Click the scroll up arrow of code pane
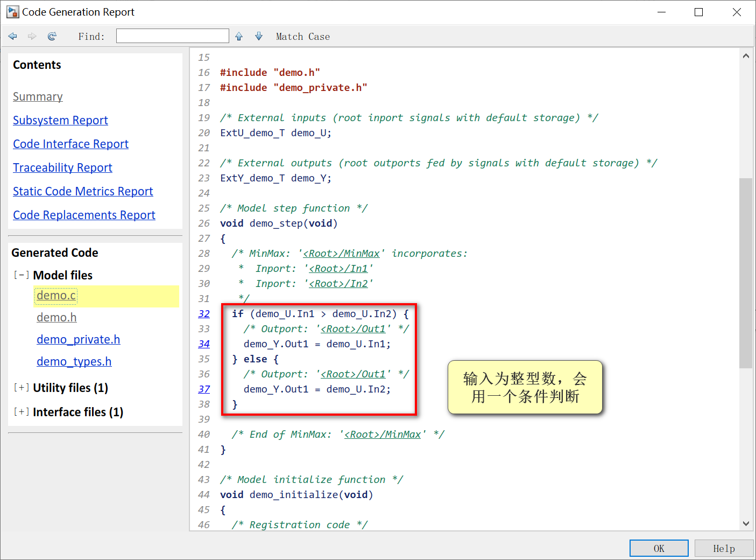756x560 pixels. 746,55
